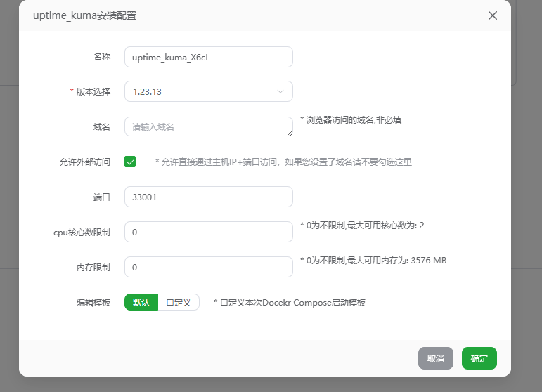The width and height of the screenshot is (542, 392).
Task: Click the dialog title uptime_kuma安装配置
Action: coord(84,15)
